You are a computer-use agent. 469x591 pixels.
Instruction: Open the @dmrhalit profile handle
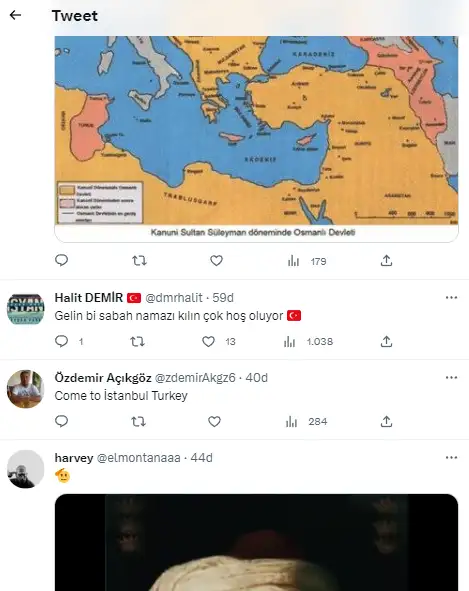(x=174, y=298)
